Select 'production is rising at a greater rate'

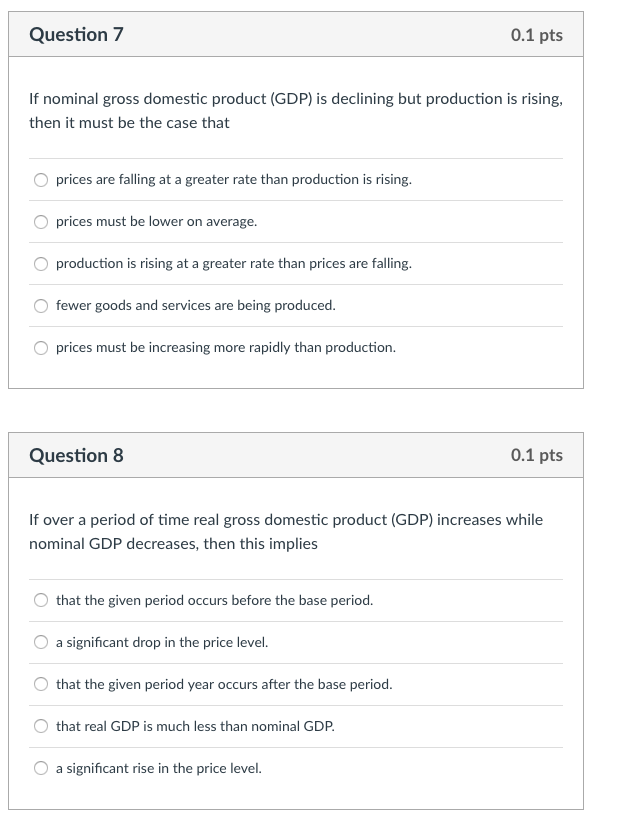[41, 264]
